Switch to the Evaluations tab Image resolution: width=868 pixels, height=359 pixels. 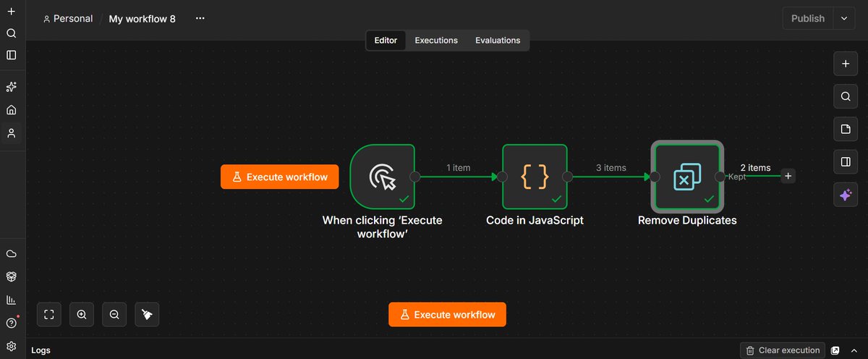[x=498, y=41]
